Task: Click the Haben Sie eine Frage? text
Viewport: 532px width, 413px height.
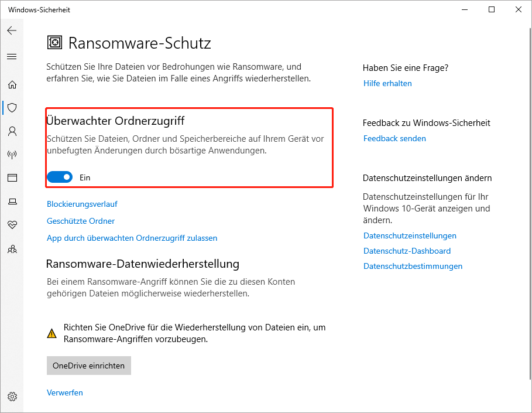Action: click(406, 68)
